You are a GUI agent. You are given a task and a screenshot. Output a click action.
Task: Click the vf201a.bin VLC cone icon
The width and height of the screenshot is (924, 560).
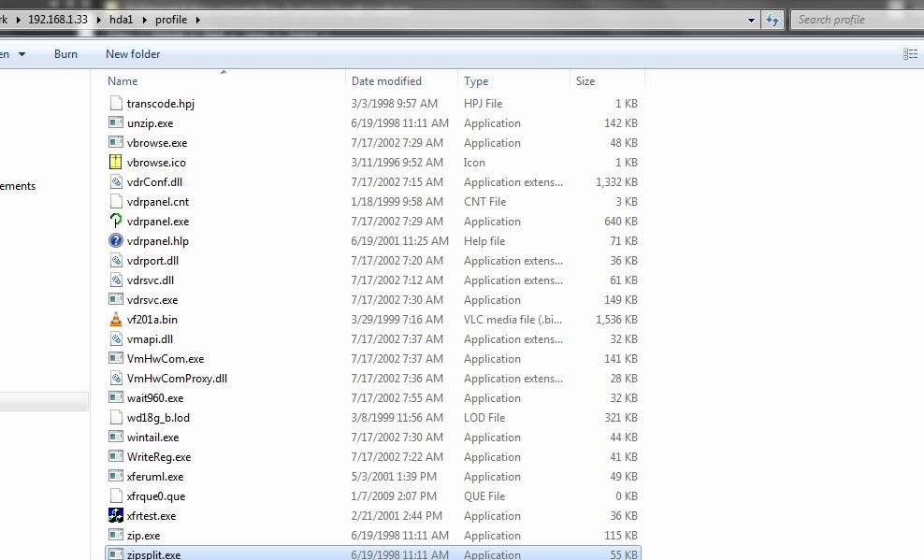pyautogui.click(x=116, y=320)
